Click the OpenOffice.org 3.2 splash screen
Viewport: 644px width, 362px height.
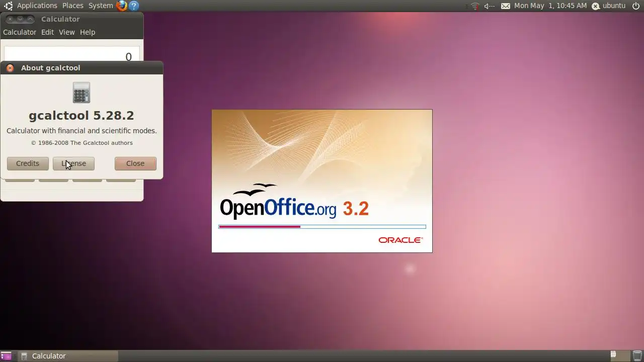click(x=322, y=181)
